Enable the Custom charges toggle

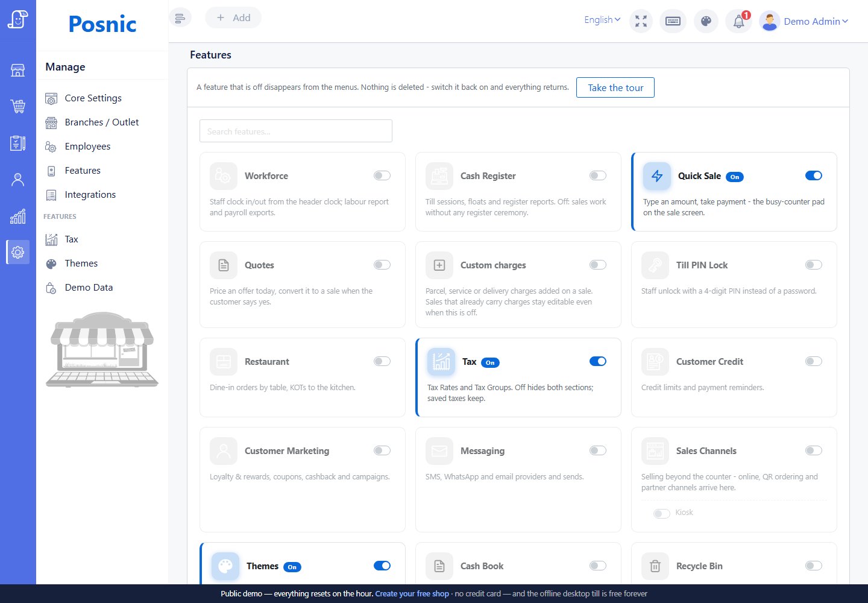[598, 265]
